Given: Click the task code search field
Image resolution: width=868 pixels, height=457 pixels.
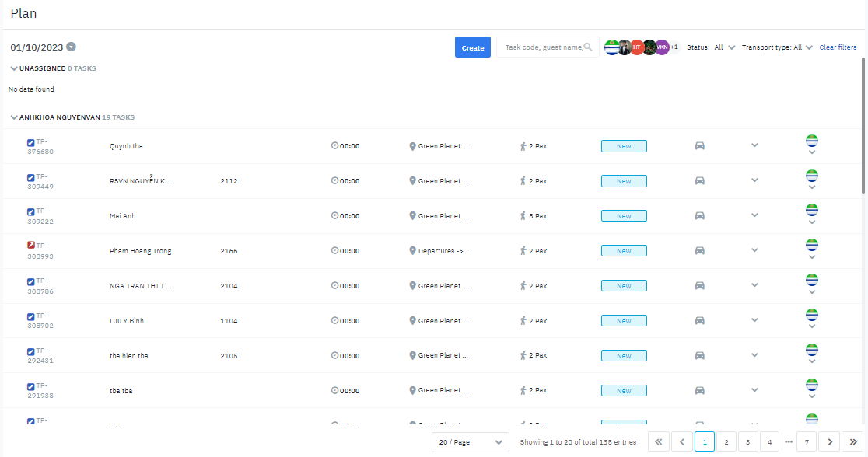Looking at the screenshot, I should 542,47.
